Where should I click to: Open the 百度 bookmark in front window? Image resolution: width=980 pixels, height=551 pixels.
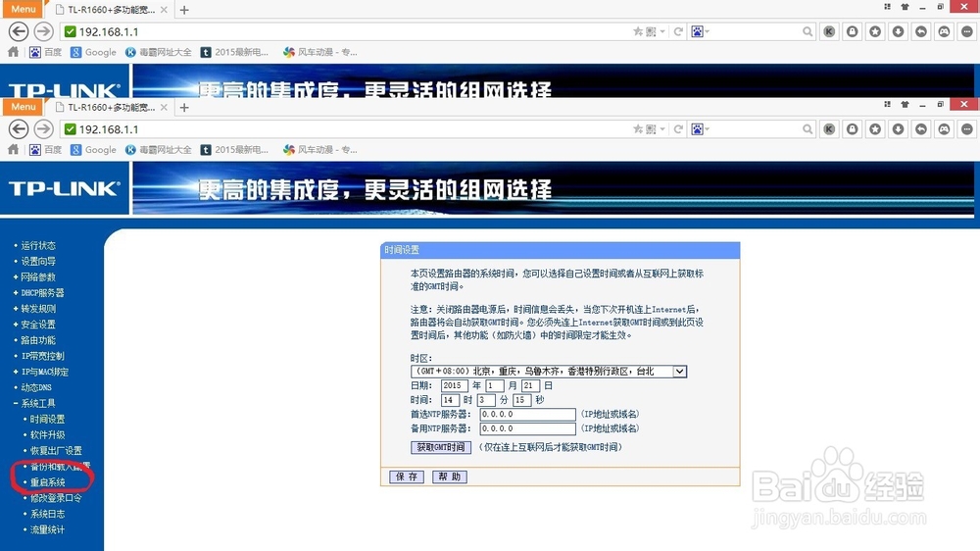tap(46, 150)
